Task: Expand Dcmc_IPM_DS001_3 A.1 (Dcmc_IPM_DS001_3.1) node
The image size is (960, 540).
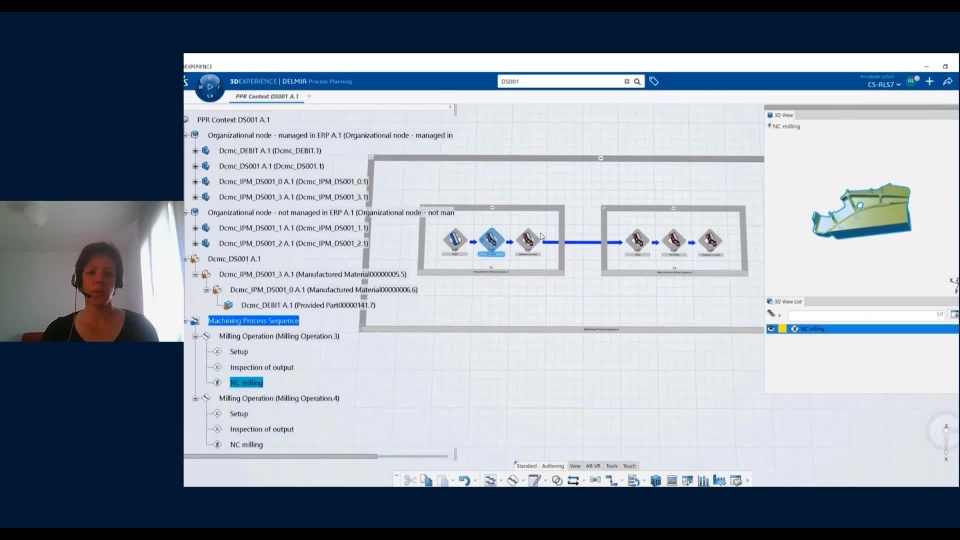Action: 195,197
